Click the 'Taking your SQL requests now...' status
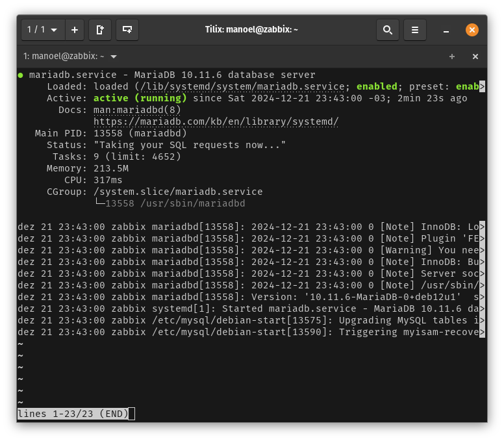 [x=190, y=145]
